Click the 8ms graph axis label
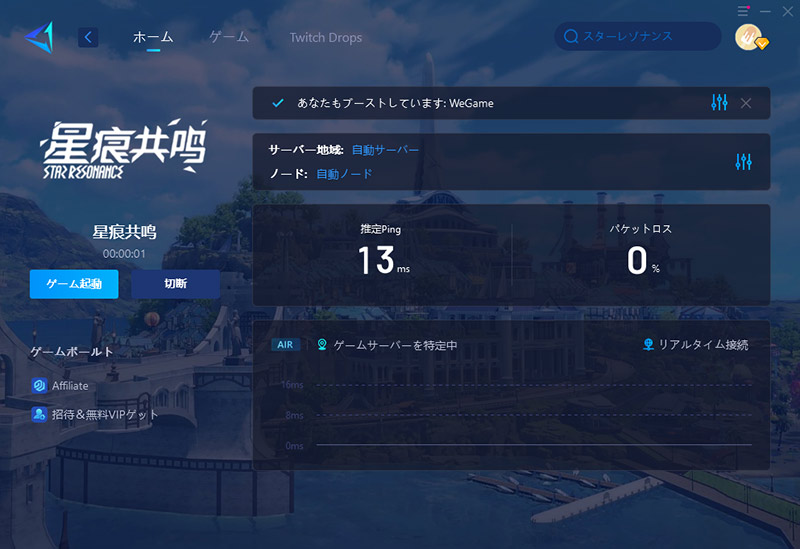800x549 pixels. (294, 415)
